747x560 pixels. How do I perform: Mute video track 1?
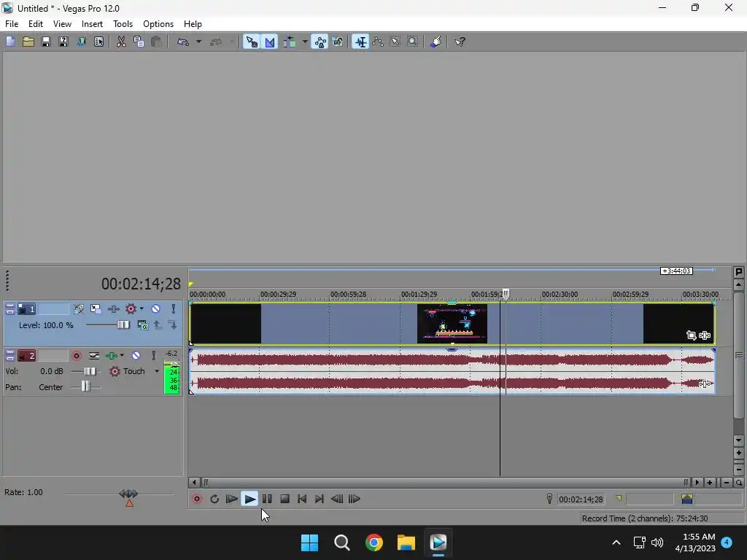click(156, 309)
